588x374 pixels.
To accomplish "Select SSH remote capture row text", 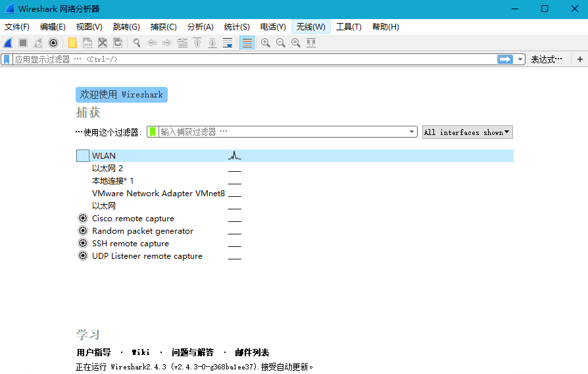I will (130, 244).
